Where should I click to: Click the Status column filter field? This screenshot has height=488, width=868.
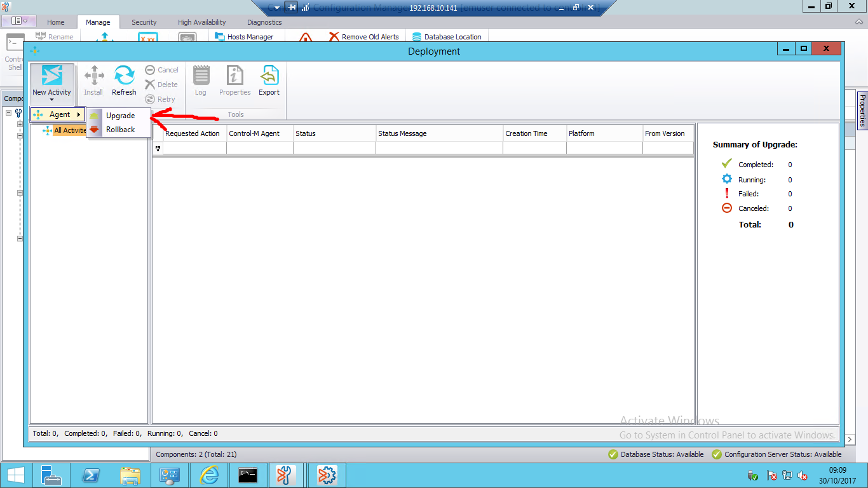334,148
